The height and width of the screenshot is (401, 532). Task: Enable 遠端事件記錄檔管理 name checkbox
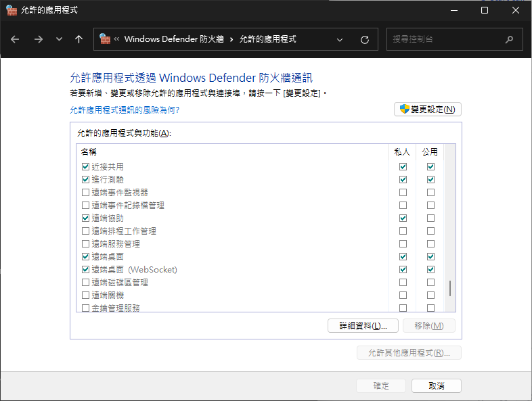(85, 206)
